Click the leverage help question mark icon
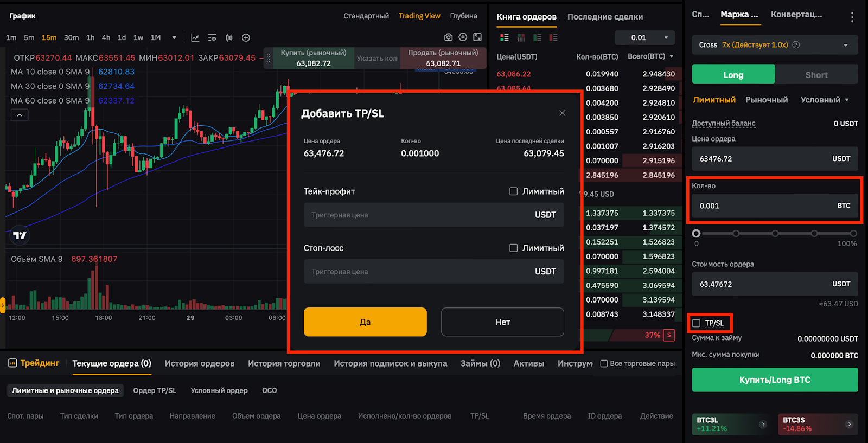Viewport: 868px width, 443px height. 796,45
